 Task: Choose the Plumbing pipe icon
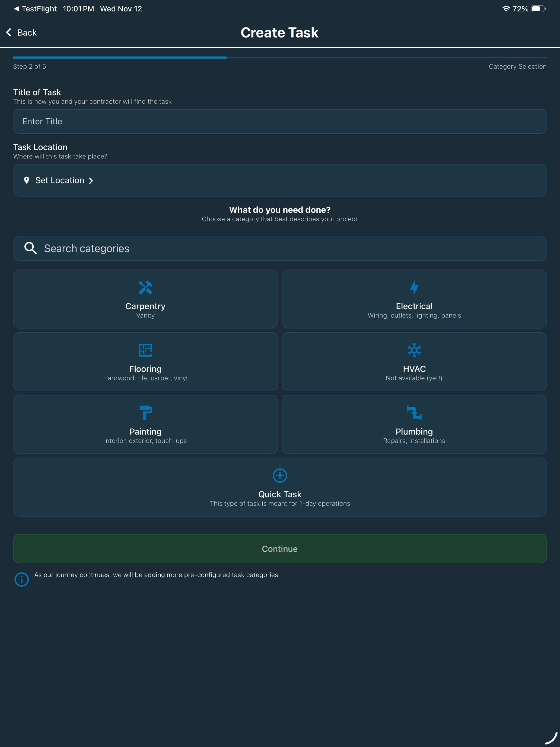pos(414,413)
